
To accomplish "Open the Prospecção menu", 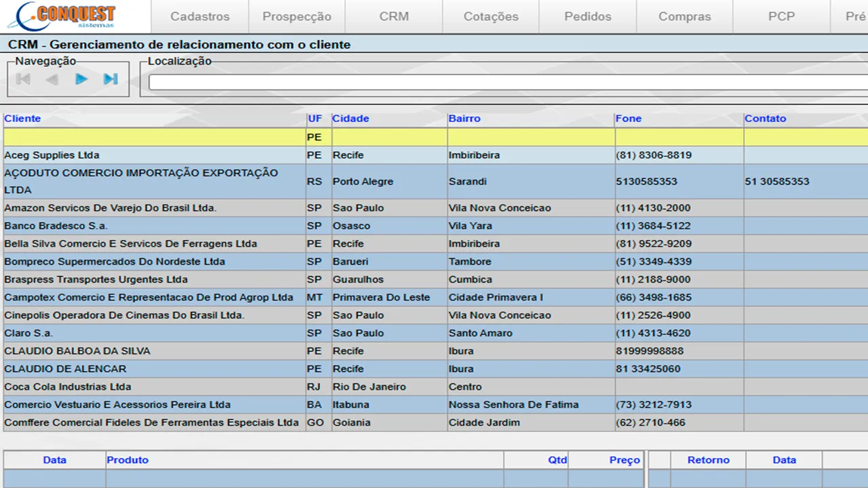I will (x=297, y=16).
